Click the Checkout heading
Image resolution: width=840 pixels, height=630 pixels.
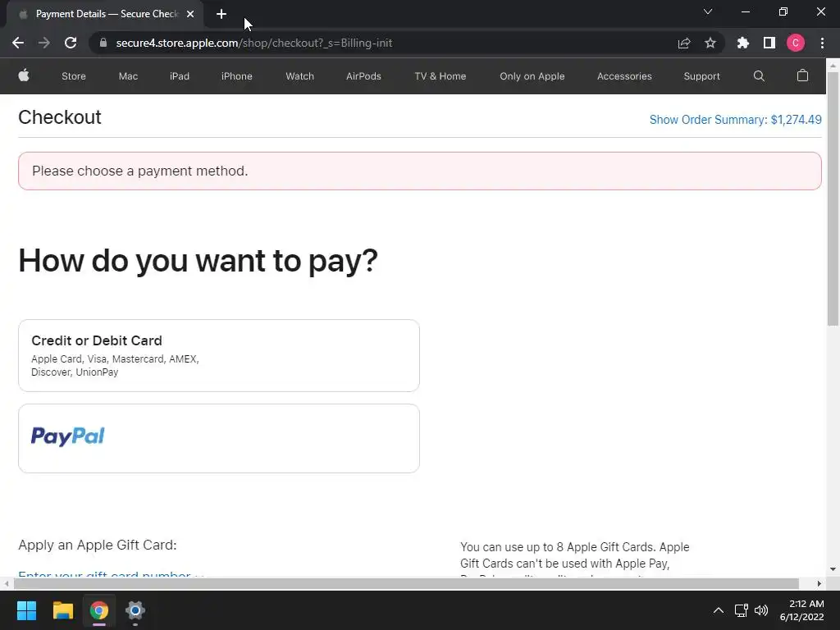(59, 117)
